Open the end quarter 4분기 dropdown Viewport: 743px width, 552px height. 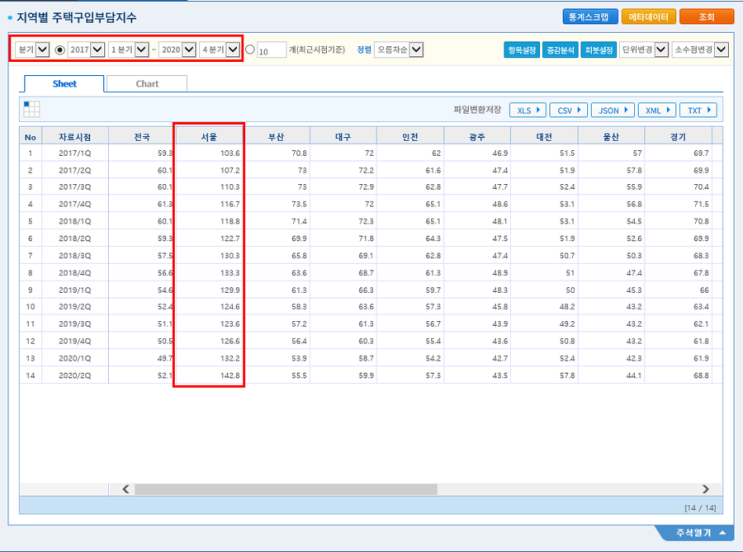[219, 49]
